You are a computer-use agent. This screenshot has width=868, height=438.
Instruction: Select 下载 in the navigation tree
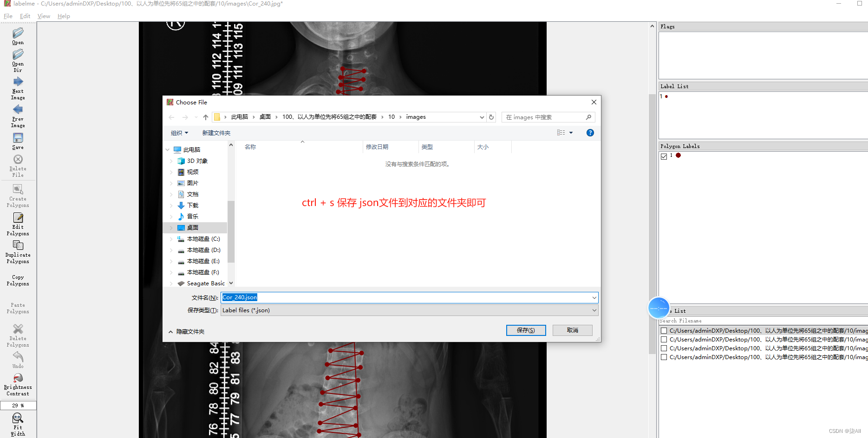(192, 206)
